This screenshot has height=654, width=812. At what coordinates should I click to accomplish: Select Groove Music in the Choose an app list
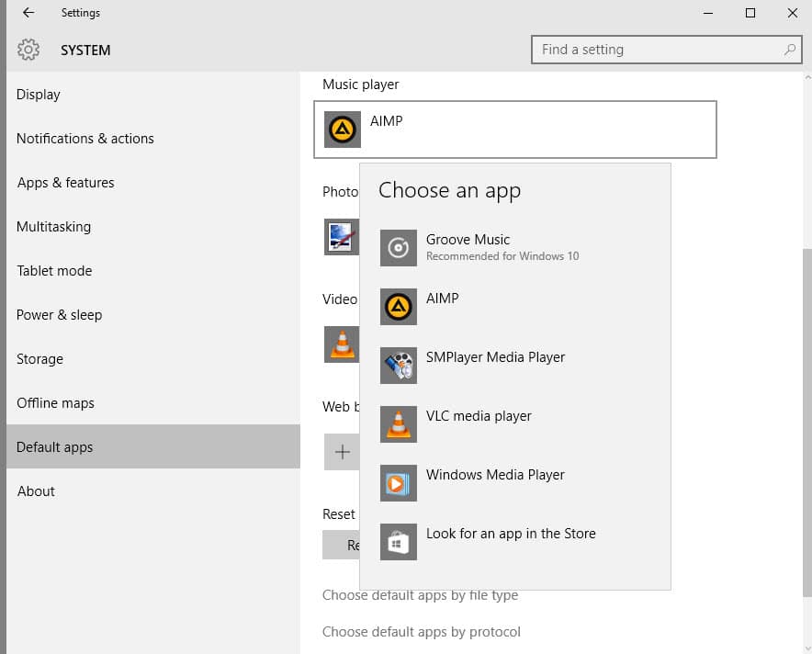(468, 246)
